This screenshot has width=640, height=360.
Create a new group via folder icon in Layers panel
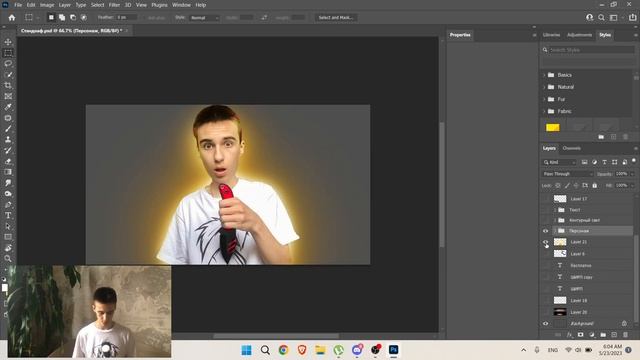coord(603,335)
